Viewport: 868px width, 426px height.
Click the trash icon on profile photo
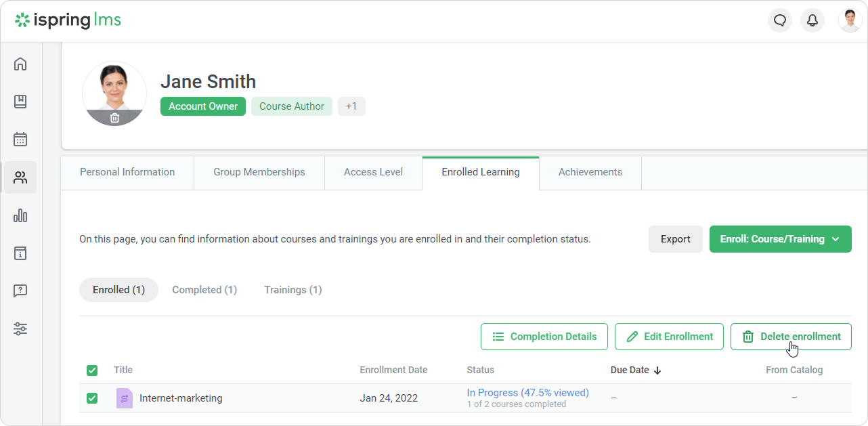point(114,118)
